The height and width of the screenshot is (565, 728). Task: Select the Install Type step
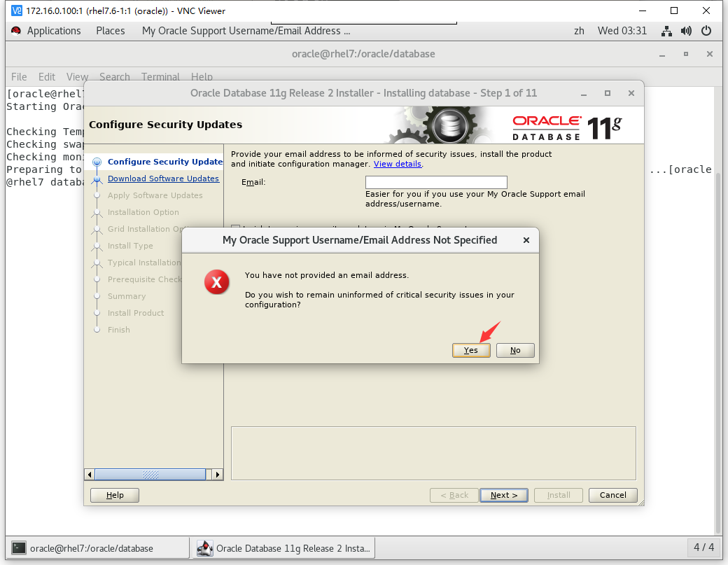130,246
